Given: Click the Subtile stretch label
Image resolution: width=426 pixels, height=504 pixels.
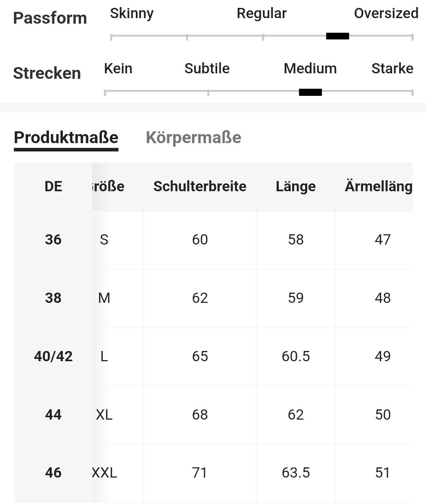Looking at the screenshot, I should pos(207,69).
